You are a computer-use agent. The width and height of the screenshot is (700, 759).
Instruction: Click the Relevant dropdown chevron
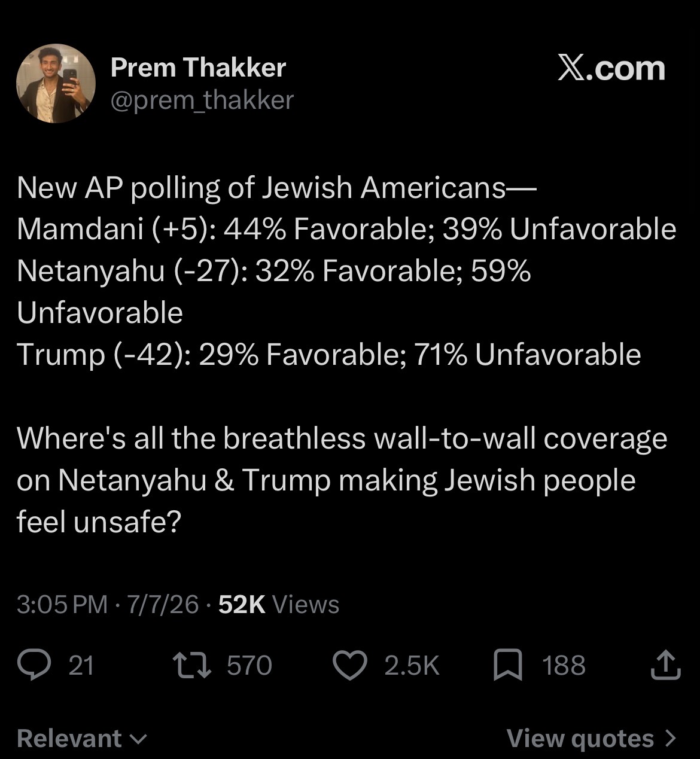[x=138, y=739]
